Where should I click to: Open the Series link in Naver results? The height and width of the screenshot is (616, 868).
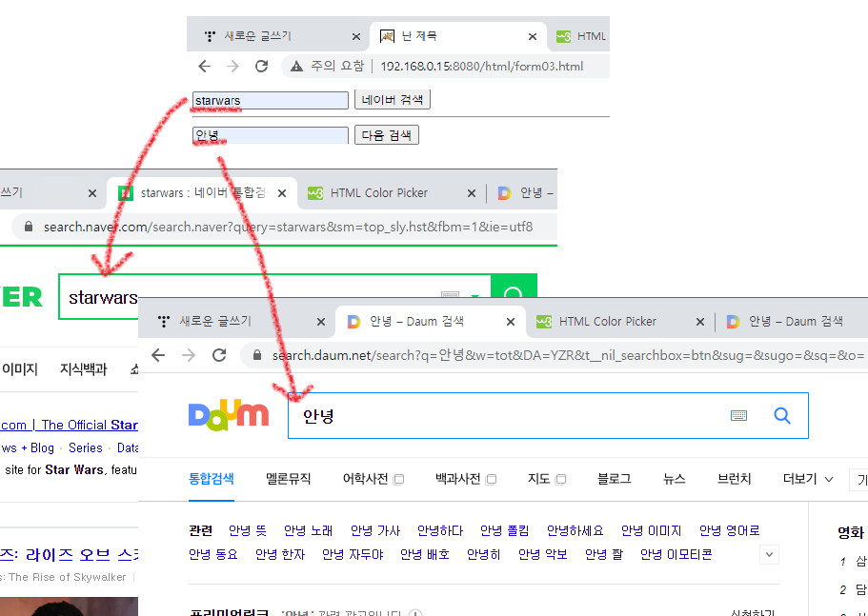click(85, 447)
